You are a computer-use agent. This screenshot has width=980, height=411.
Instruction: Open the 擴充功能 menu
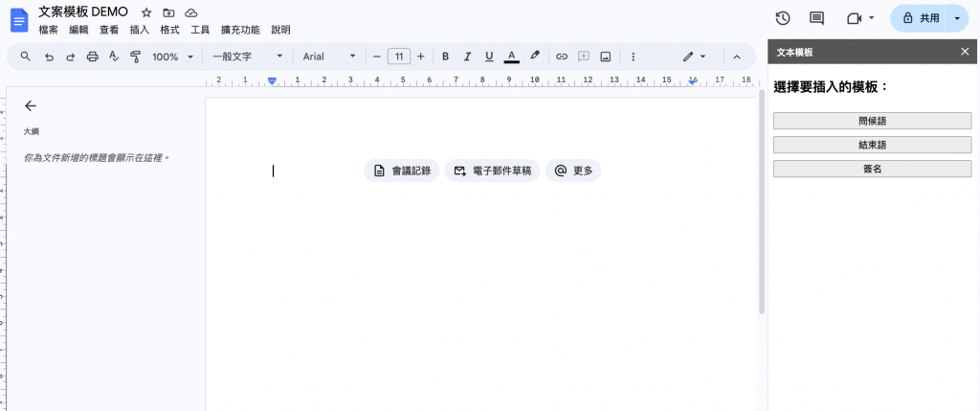pyautogui.click(x=240, y=30)
